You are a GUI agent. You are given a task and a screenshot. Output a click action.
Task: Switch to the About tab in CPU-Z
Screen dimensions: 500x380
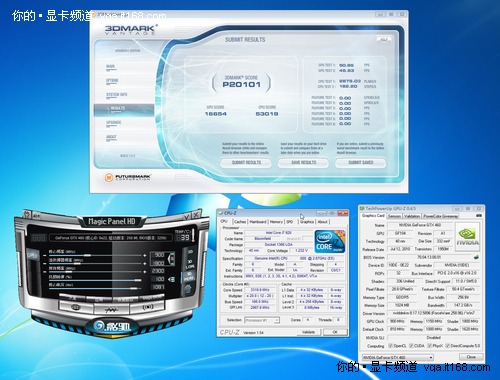pyautogui.click(x=322, y=222)
